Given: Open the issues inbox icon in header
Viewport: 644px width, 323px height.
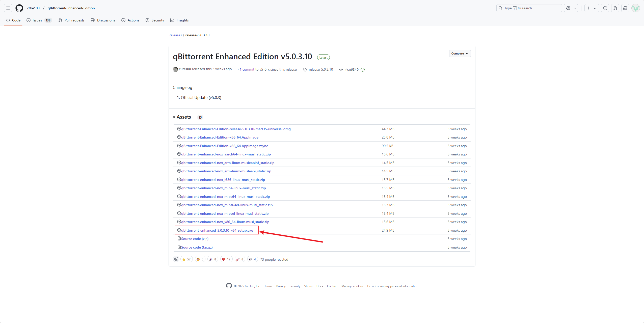Looking at the screenshot, I should pos(605,8).
